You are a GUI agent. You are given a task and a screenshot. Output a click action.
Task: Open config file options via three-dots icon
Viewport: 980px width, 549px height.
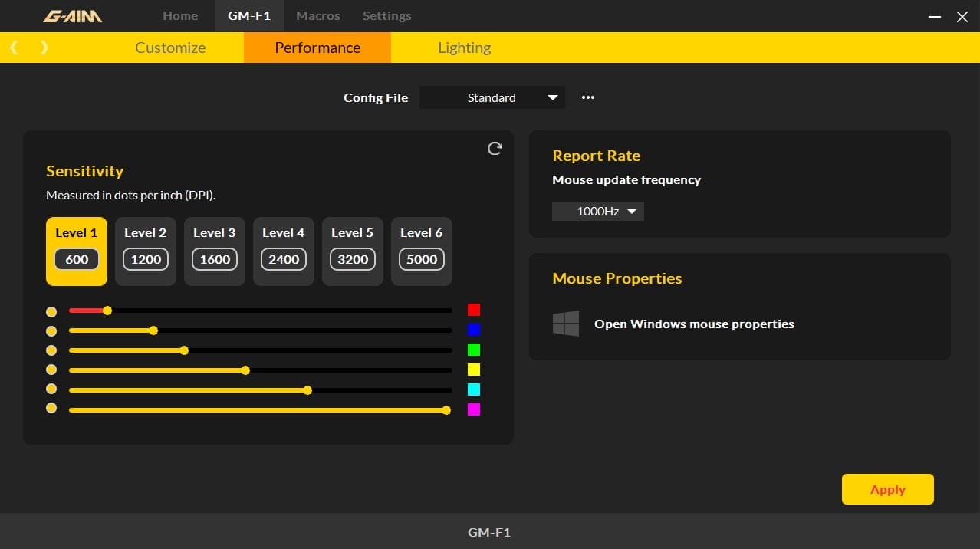click(588, 97)
